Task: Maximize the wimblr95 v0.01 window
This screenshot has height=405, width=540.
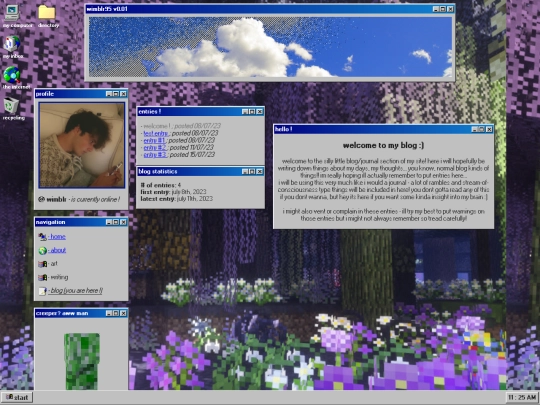Action: (x=443, y=9)
